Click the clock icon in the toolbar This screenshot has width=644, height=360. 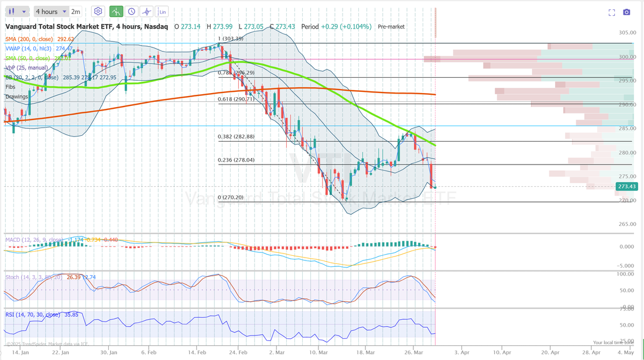[131, 12]
